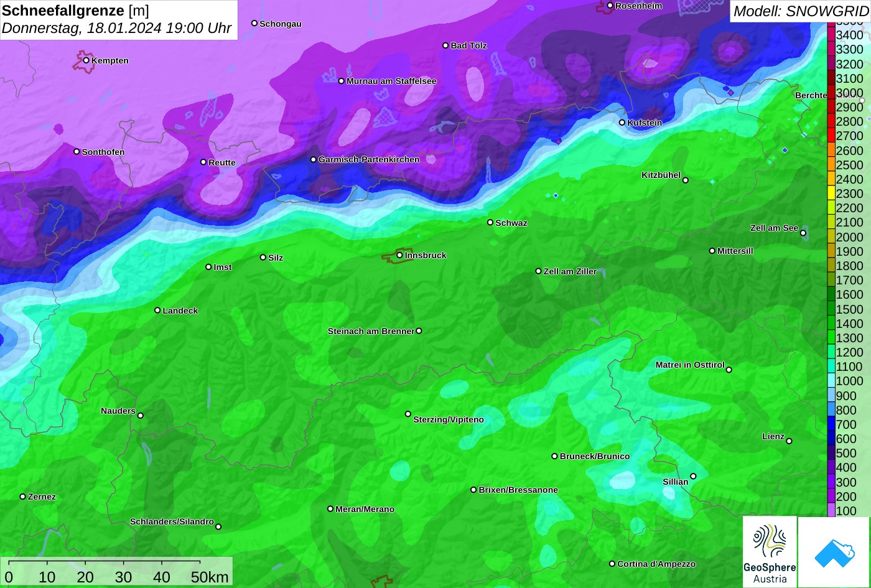Click the Zell am Ziller marker dot
This screenshot has height=588, width=871.
click(539, 271)
